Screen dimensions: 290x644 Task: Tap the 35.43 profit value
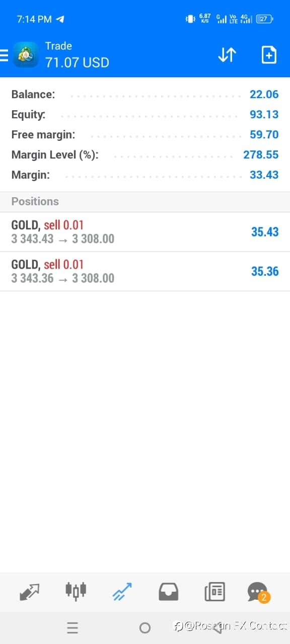pos(265,232)
